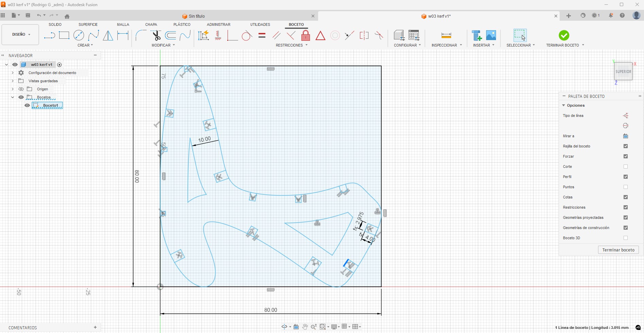This screenshot has width=644, height=333.
Task: Hide Boceto1 with its eye icon
Action: click(27, 105)
